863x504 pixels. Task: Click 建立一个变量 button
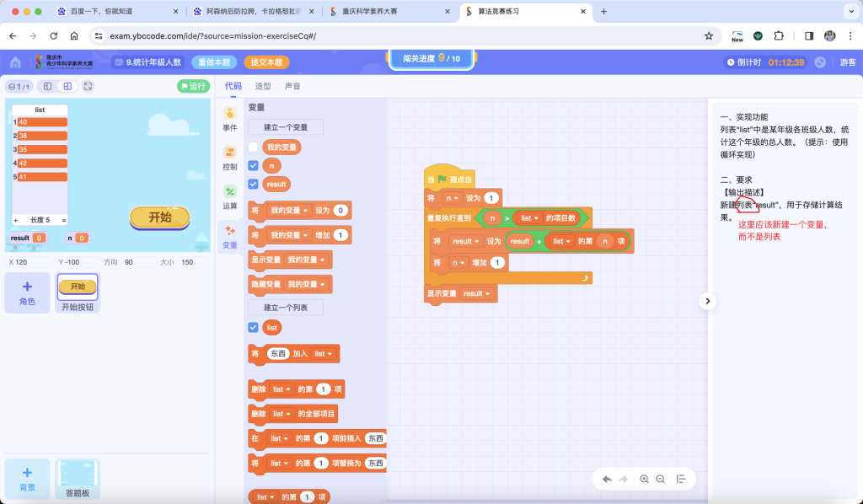coord(286,127)
